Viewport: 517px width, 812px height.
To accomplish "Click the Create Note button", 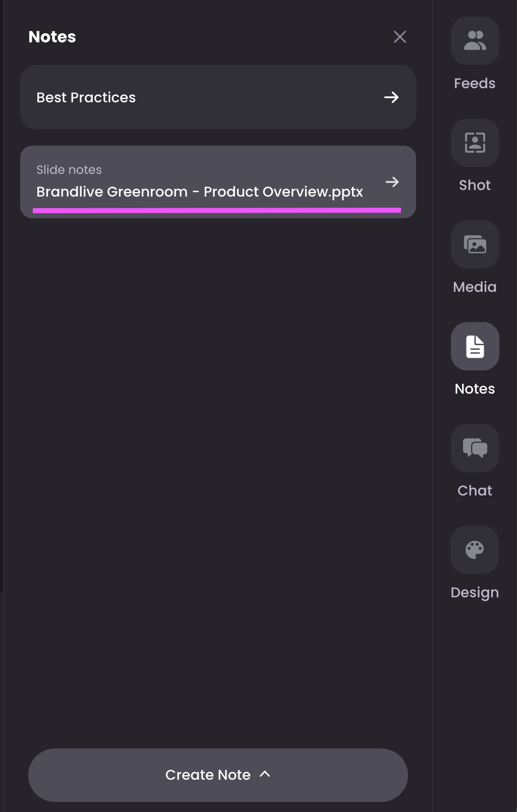I will point(218,775).
